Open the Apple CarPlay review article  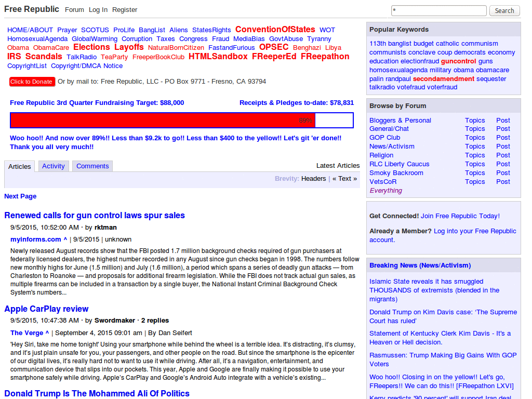(46, 309)
